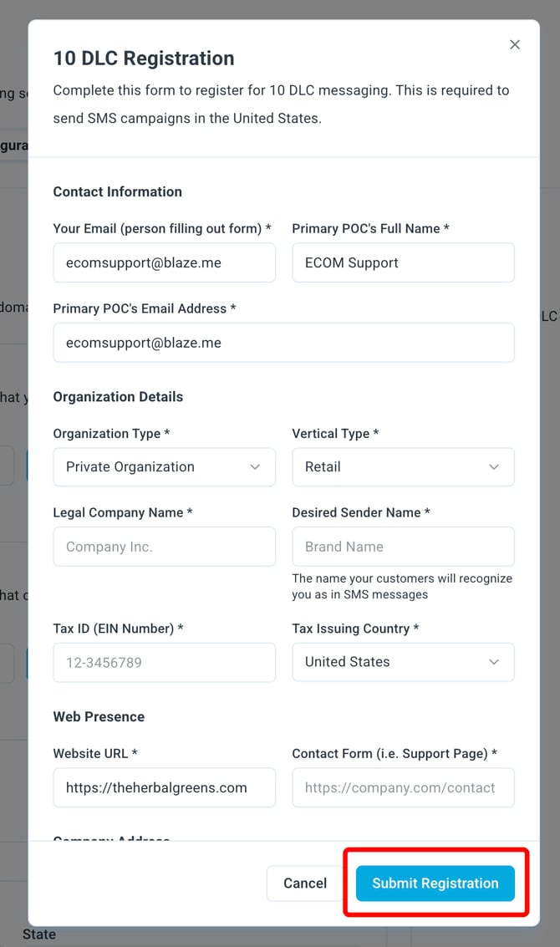560x947 pixels.
Task: Click the Contact Information section heading
Action: coord(117,191)
